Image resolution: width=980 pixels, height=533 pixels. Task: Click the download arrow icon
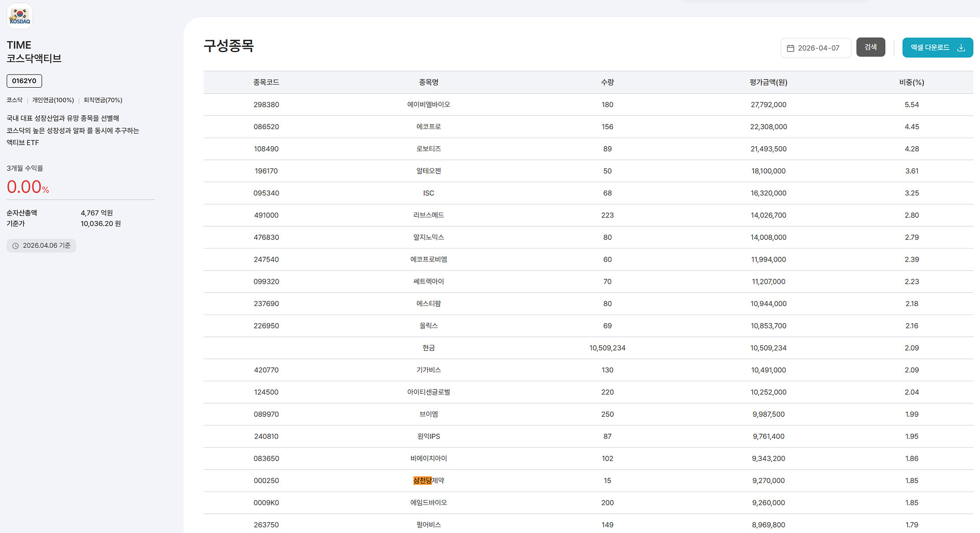tap(961, 47)
